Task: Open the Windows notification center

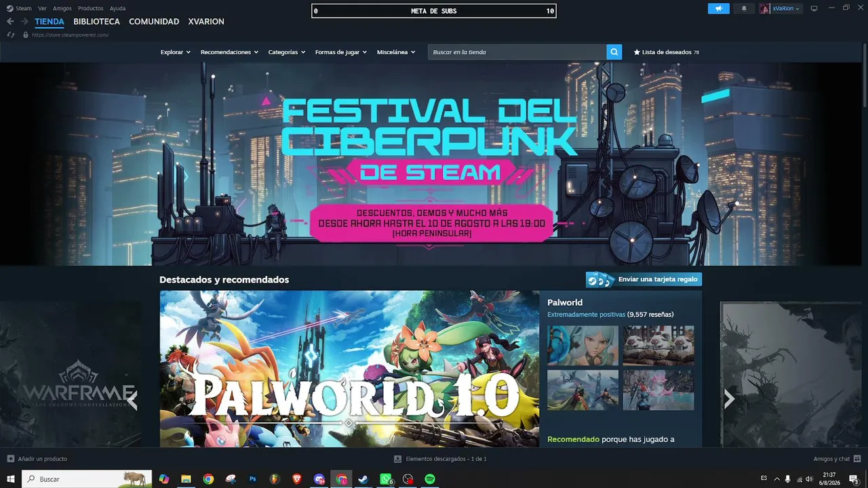Action: point(854,479)
